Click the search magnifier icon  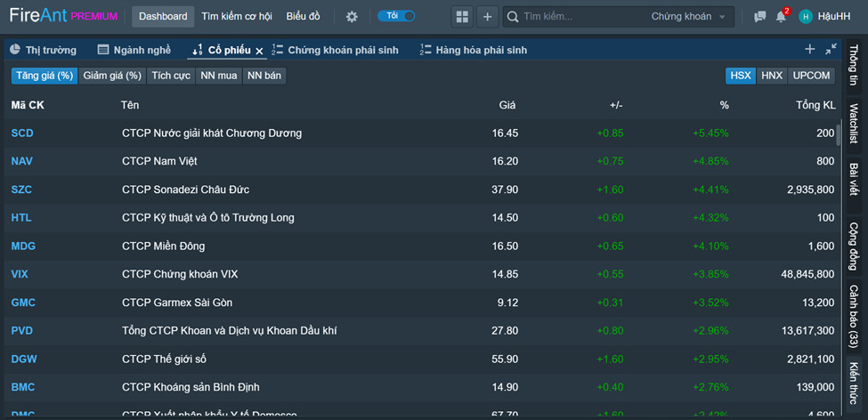pyautogui.click(x=513, y=17)
